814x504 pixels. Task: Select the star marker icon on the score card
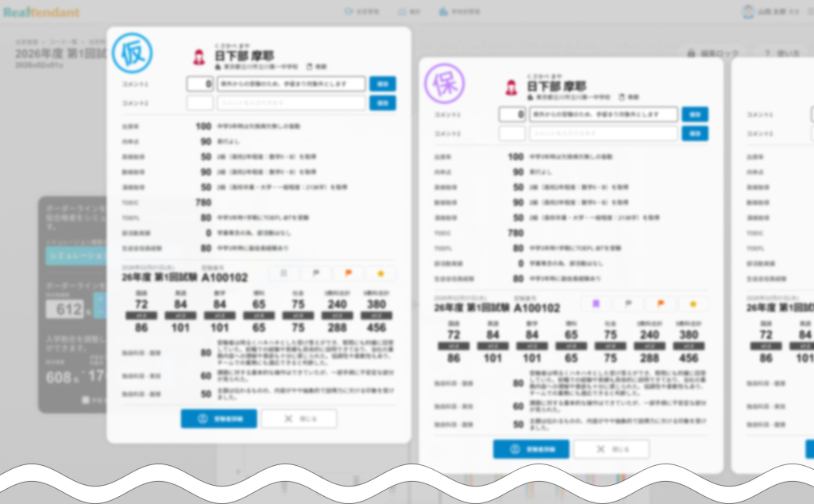[380, 272]
